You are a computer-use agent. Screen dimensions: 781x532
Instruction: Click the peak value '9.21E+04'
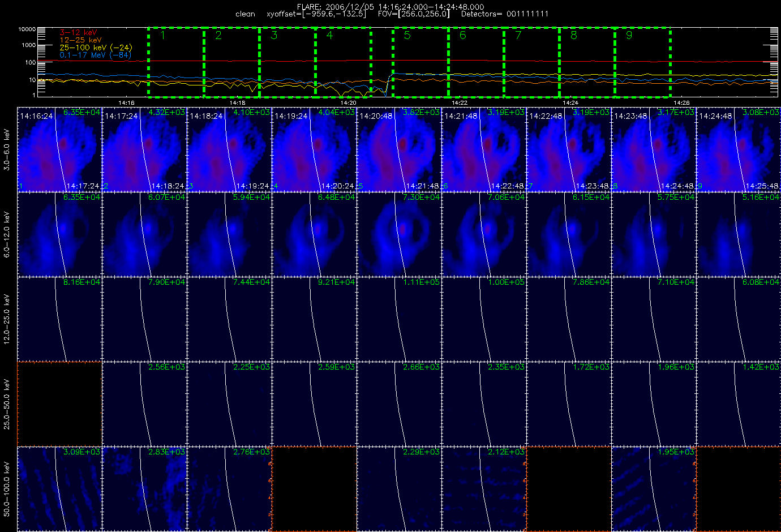tap(336, 282)
